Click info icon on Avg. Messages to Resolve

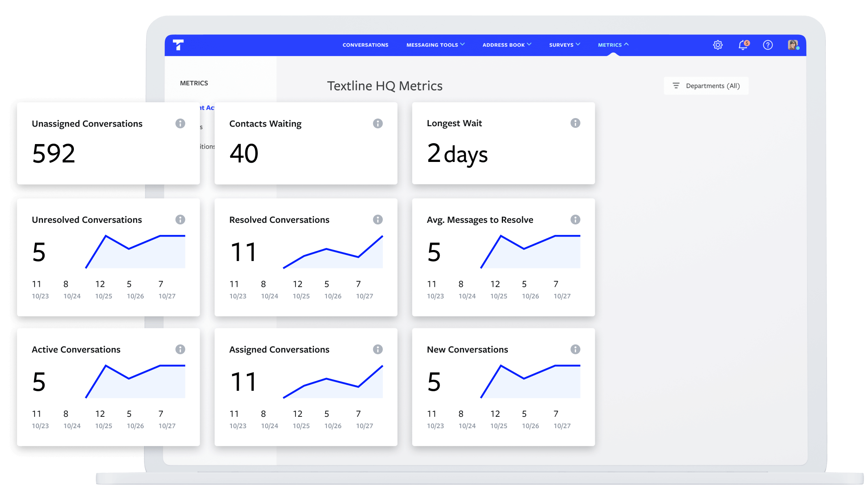pos(575,220)
